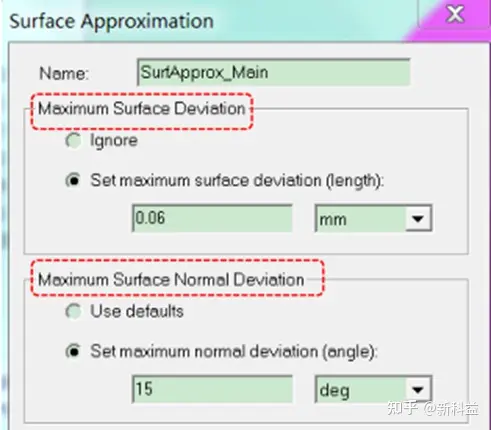
Task: Click the Maximum Surface Normal Deviation heading
Action: tap(171, 279)
